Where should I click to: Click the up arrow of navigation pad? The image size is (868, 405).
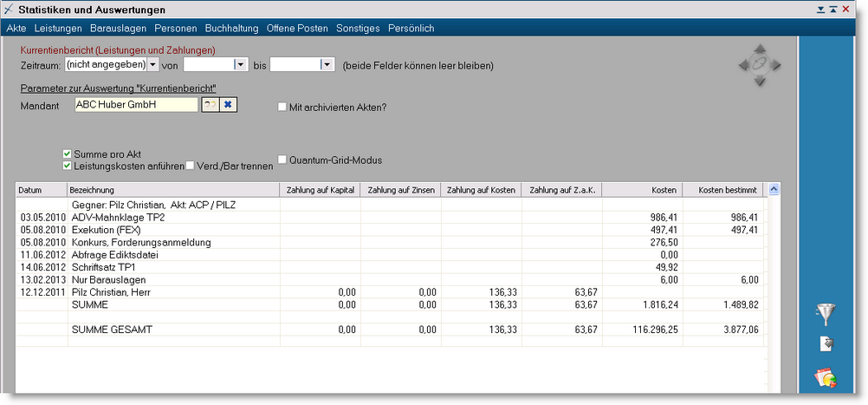pyautogui.click(x=760, y=49)
